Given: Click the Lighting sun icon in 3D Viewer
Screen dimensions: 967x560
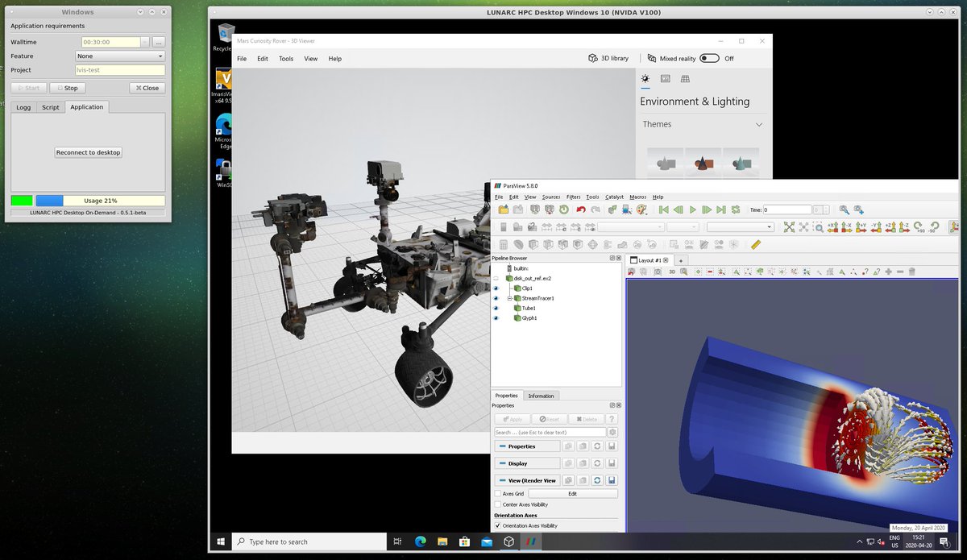Looking at the screenshot, I should click(645, 78).
